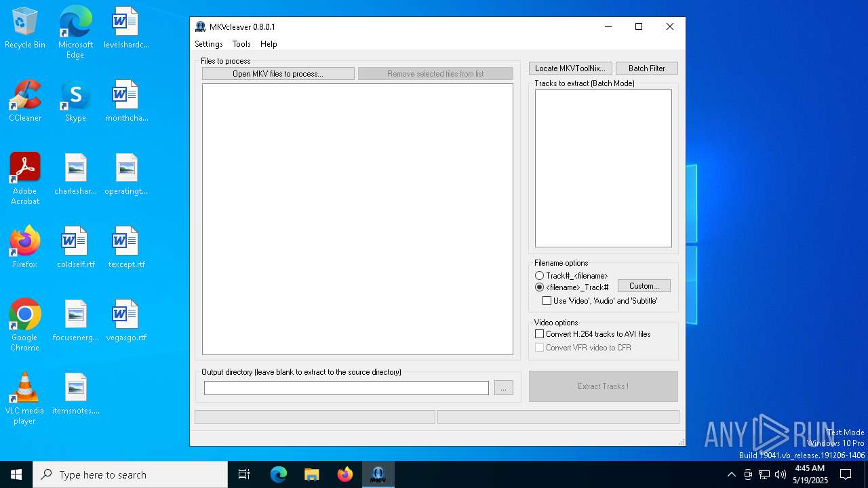Viewport: 868px width, 488px height.
Task: Open the Recycle Bin desktop icon
Action: tap(25, 28)
